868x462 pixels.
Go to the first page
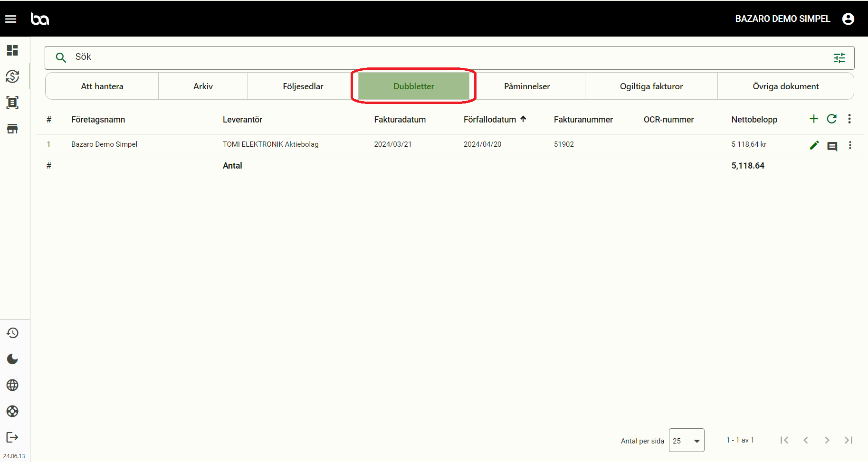784,440
